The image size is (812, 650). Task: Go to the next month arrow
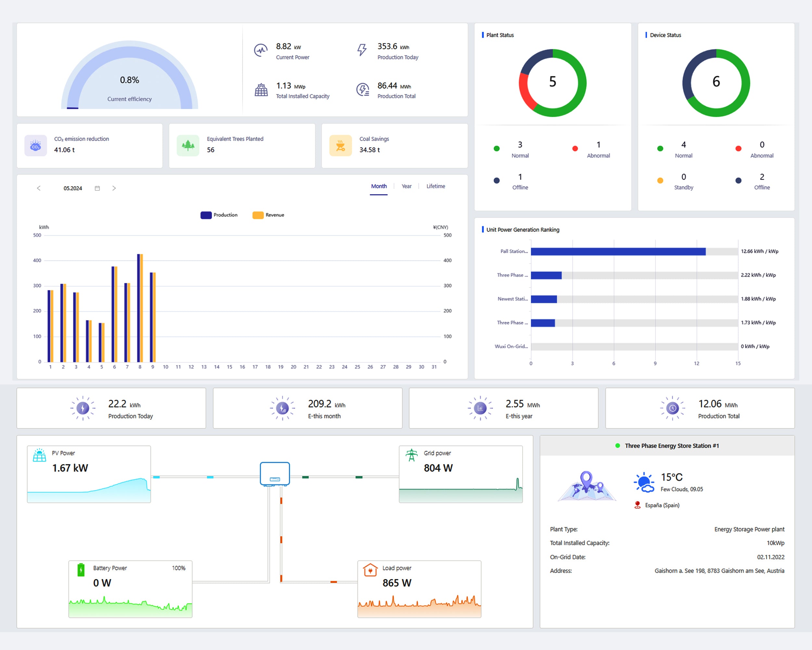click(x=114, y=188)
